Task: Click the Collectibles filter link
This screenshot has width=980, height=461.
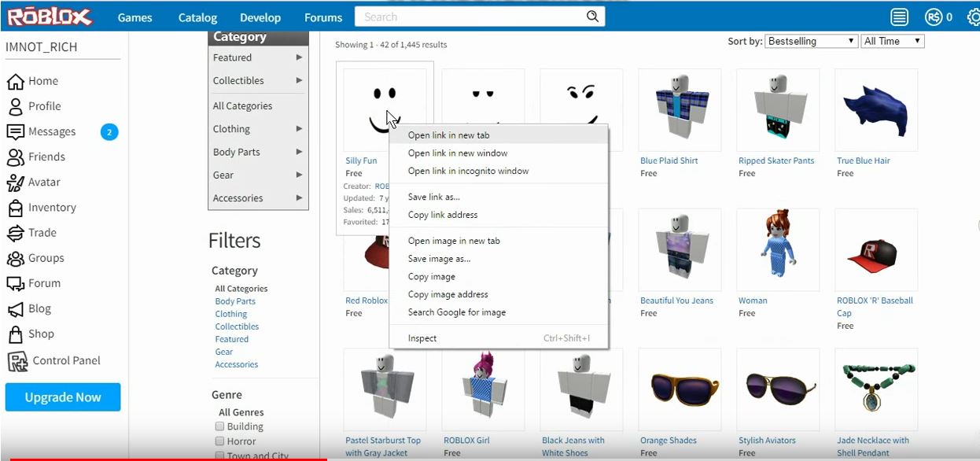Action: point(237,326)
